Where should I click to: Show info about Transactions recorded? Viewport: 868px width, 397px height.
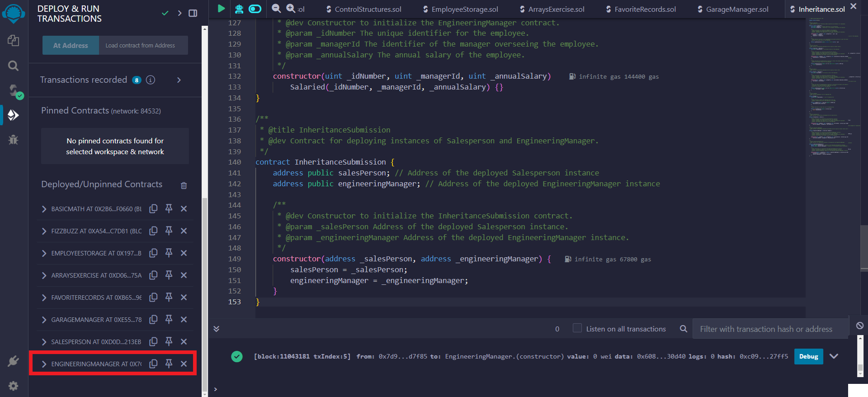click(x=151, y=80)
